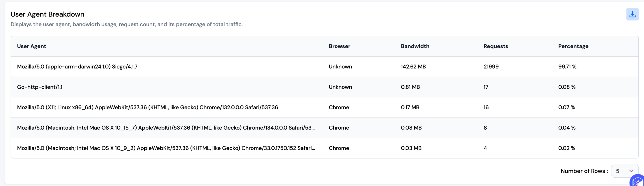Click the Requests column header

(495, 46)
